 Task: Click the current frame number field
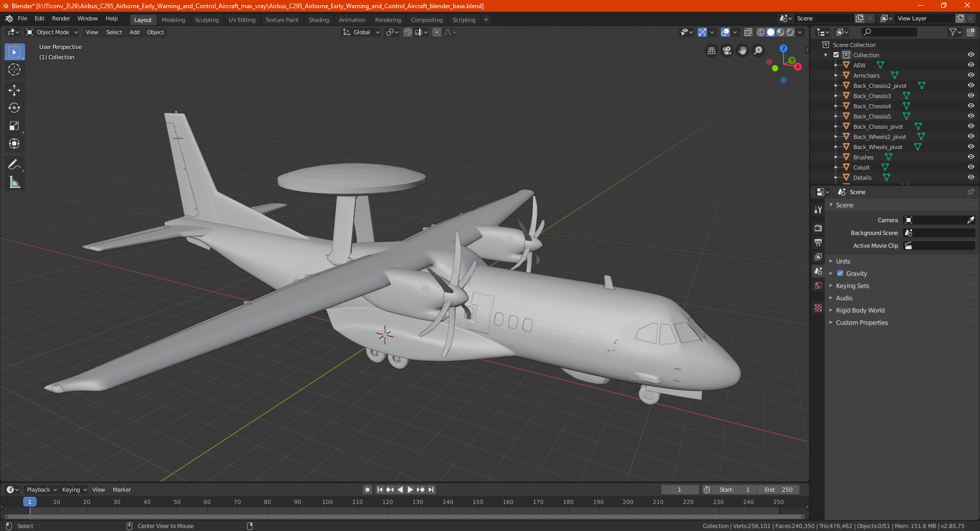click(680, 490)
